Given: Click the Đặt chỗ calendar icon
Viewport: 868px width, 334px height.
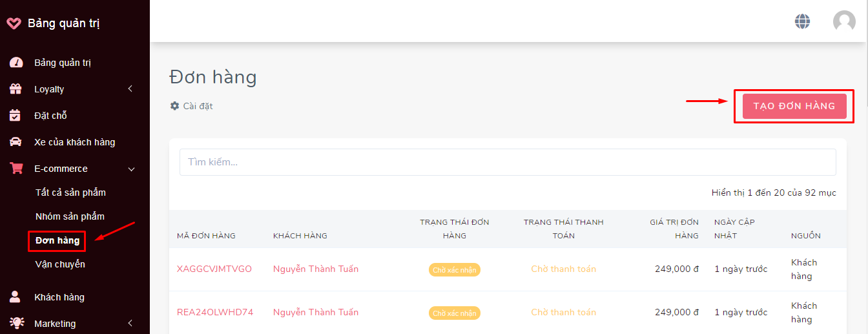Looking at the screenshot, I should (15, 116).
